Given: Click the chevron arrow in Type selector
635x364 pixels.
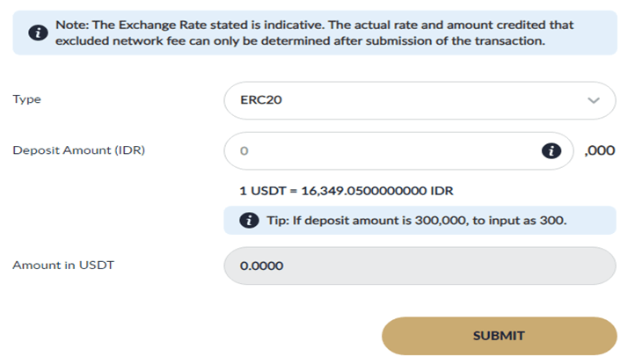Looking at the screenshot, I should point(594,100).
